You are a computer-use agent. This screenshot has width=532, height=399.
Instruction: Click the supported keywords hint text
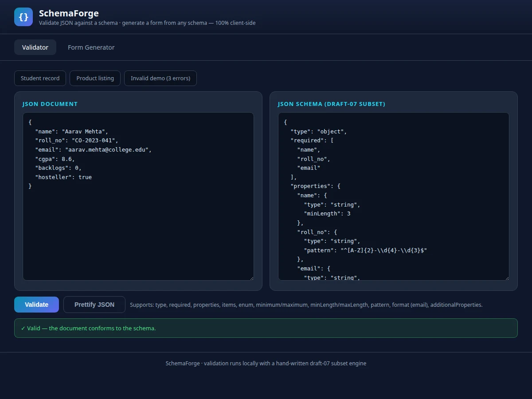pyautogui.click(x=306, y=305)
